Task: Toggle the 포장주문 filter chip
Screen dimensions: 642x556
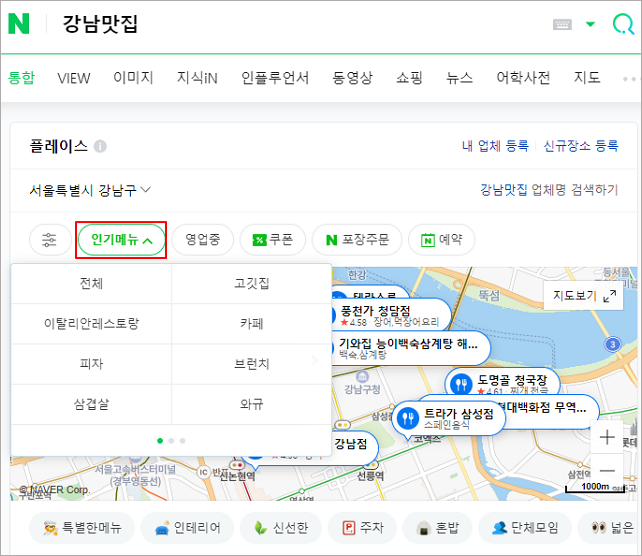Action: point(357,240)
